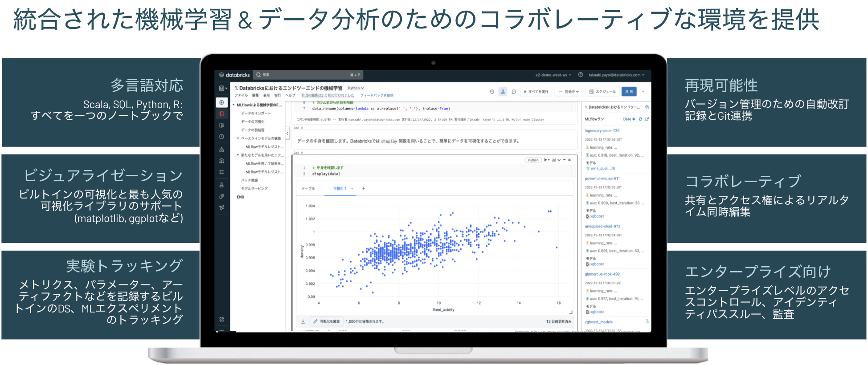Open the Data icon in the sidebar
Screen dimensions: 868x365
pos(221,149)
